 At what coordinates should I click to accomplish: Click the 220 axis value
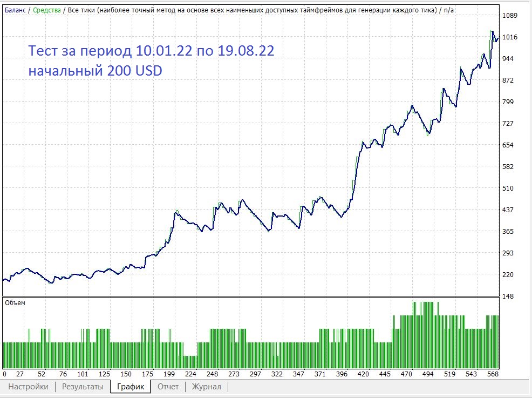pos(508,274)
